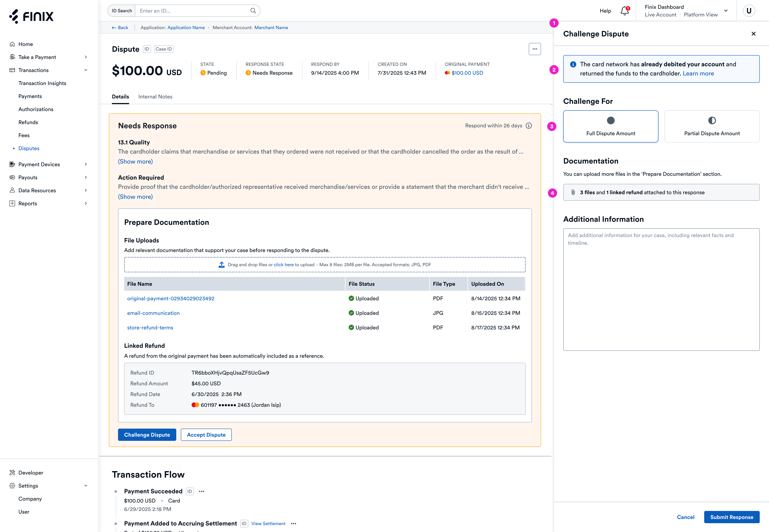The height and width of the screenshot is (532, 769).
Task: Click the ID badge next to Dispute title
Action: pyautogui.click(x=147, y=49)
